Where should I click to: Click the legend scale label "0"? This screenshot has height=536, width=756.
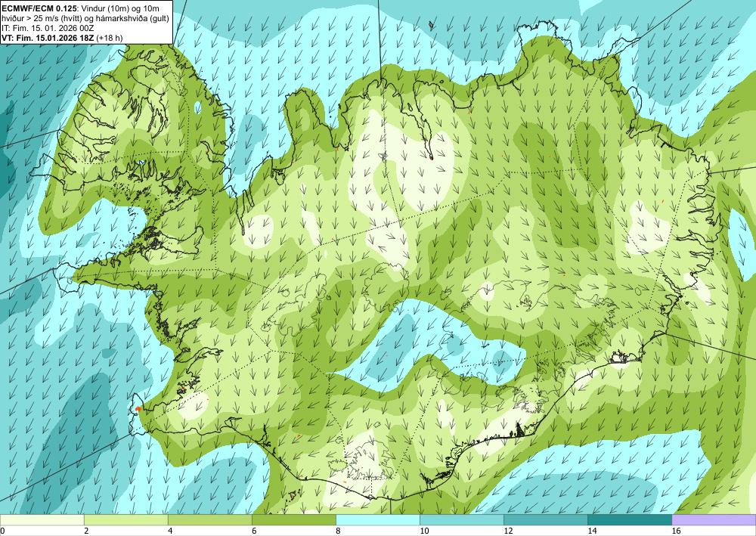pos(2,531)
